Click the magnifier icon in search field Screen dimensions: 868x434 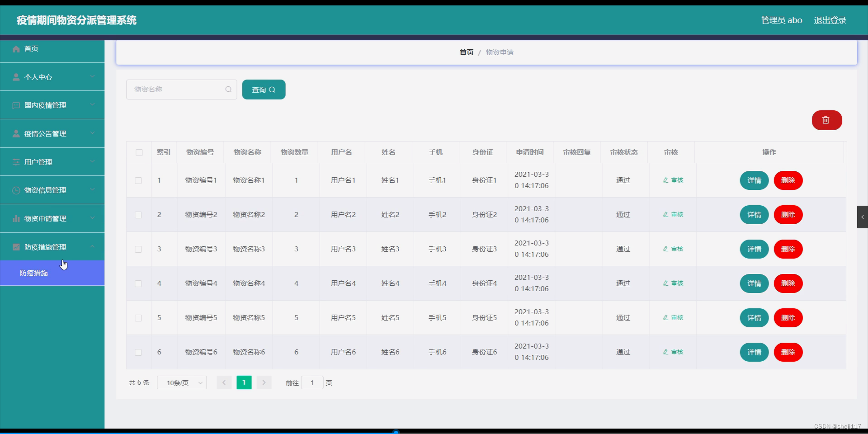[228, 90]
